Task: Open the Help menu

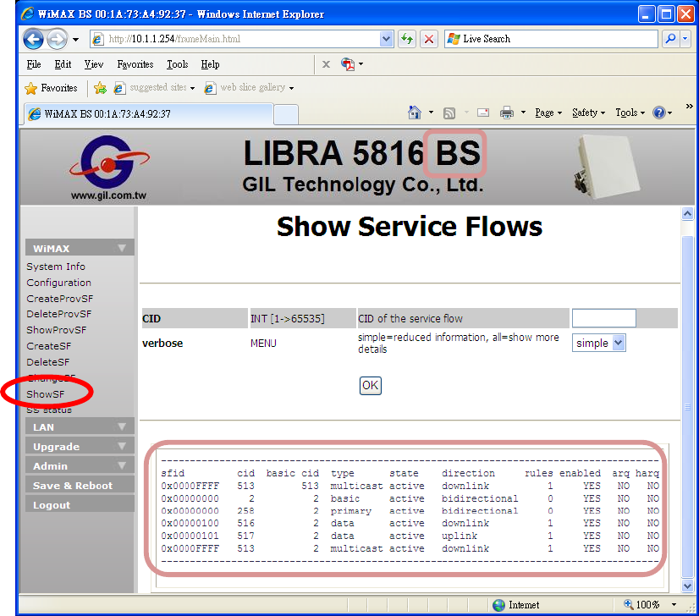Action: pyautogui.click(x=210, y=64)
